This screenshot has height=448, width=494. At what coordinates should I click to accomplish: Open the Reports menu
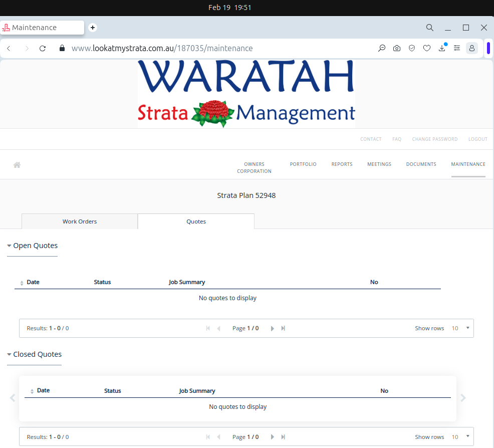[x=342, y=164]
